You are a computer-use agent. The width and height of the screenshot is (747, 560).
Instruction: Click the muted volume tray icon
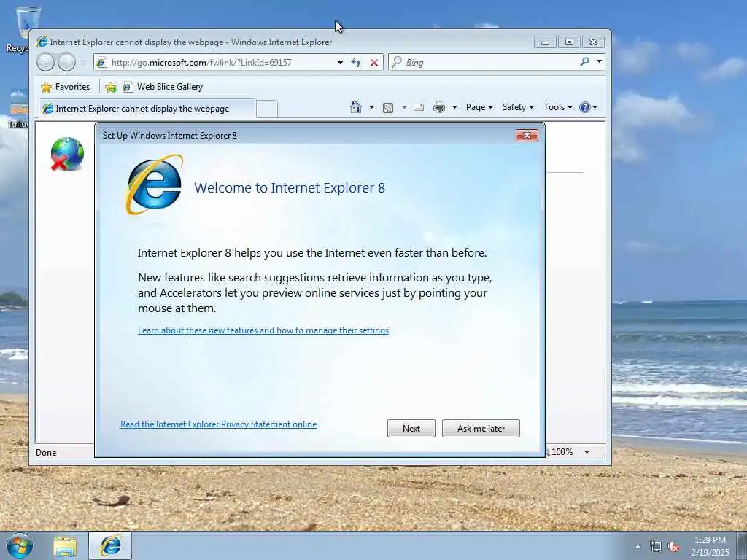[673, 547]
